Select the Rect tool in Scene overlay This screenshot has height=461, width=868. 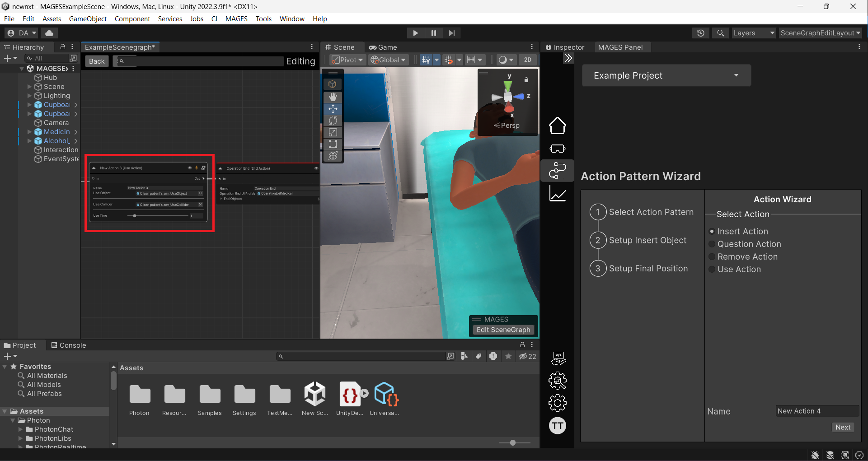point(333,144)
